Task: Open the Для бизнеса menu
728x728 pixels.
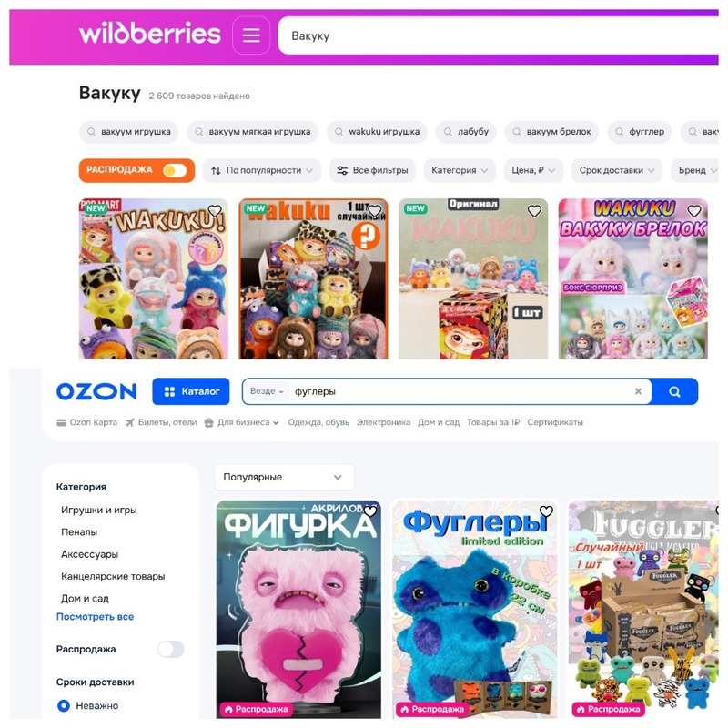Action: [x=242, y=422]
